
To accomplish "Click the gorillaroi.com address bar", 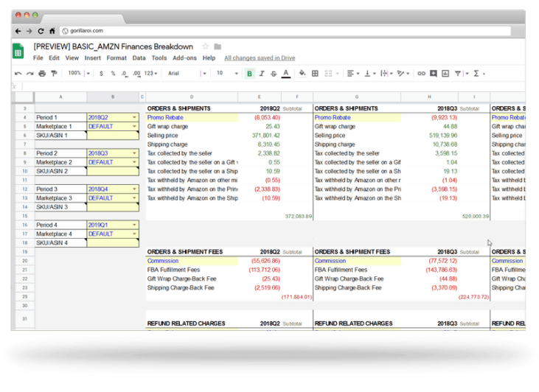I will pyautogui.click(x=285, y=31).
